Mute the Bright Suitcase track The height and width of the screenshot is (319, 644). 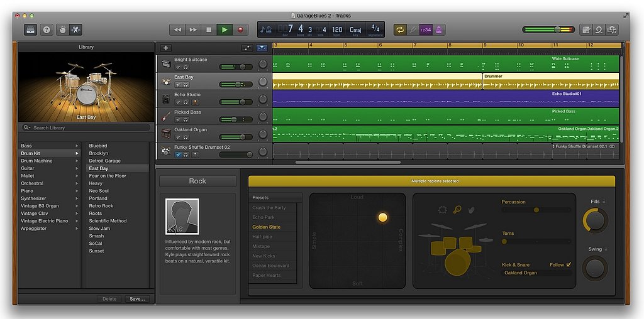[x=178, y=67]
